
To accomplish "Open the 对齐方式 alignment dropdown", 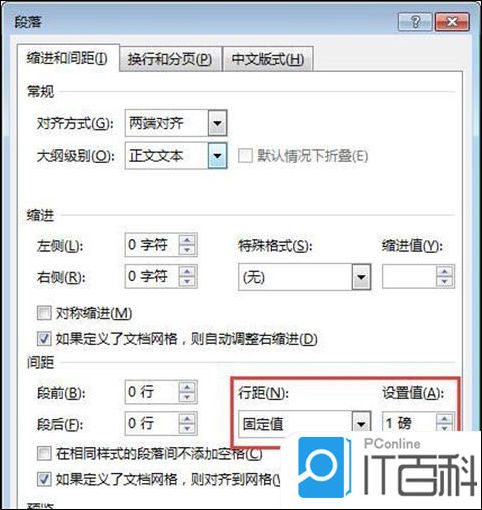I will (217, 123).
